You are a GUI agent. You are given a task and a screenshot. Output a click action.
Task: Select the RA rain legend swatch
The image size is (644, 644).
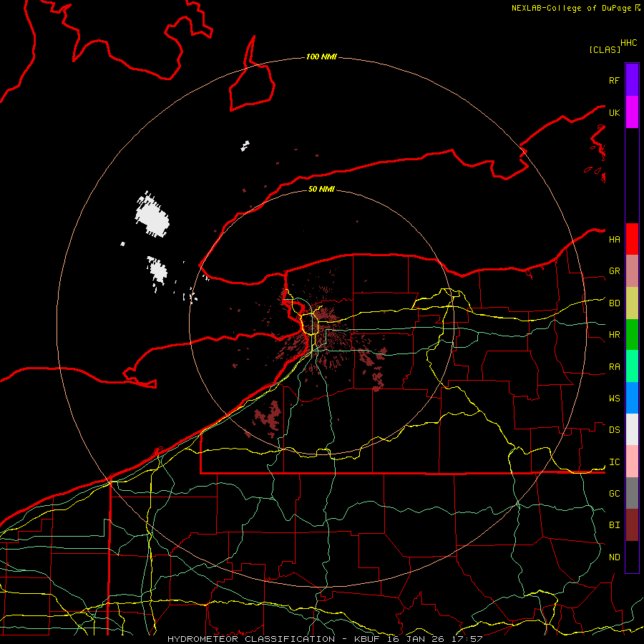632,366
